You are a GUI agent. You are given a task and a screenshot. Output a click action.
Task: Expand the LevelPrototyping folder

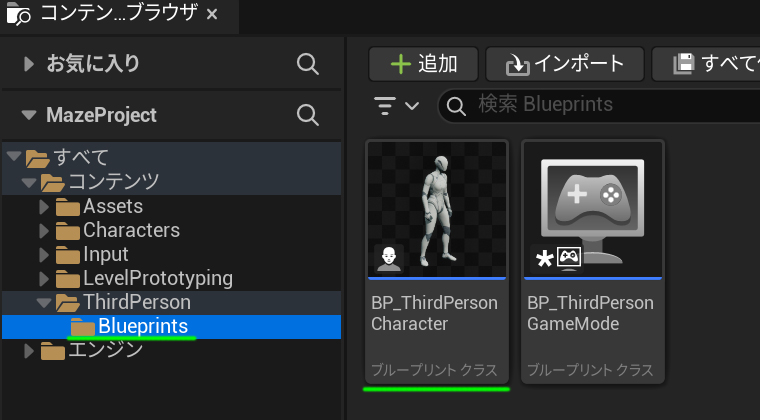(44, 279)
